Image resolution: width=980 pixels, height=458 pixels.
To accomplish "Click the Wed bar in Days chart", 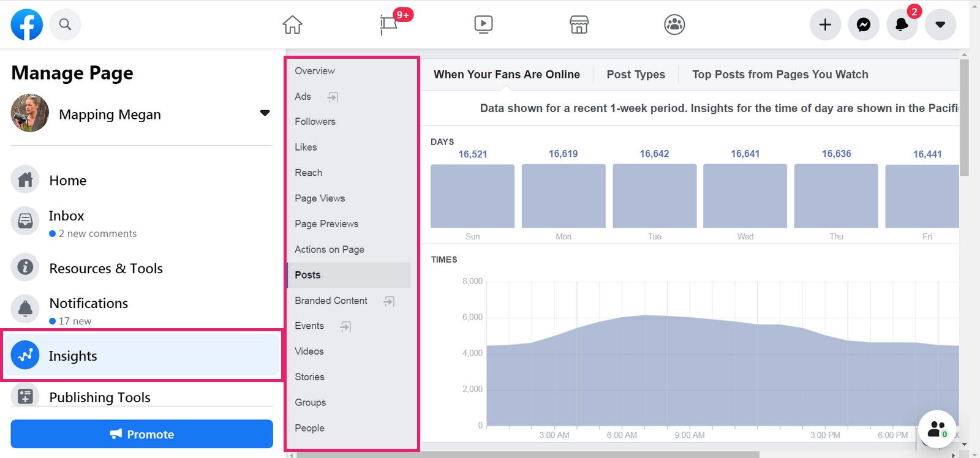I will [745, 196].
